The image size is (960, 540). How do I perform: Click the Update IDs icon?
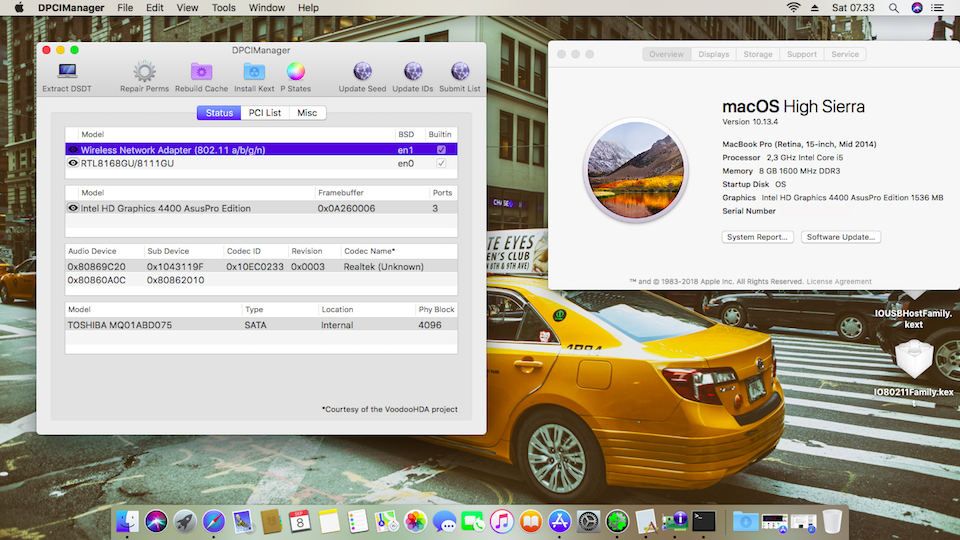click(x=412, y=72)
